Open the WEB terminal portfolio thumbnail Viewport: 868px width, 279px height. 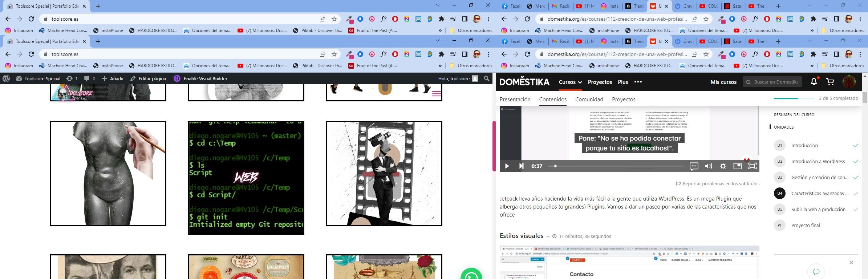point(246,178)
